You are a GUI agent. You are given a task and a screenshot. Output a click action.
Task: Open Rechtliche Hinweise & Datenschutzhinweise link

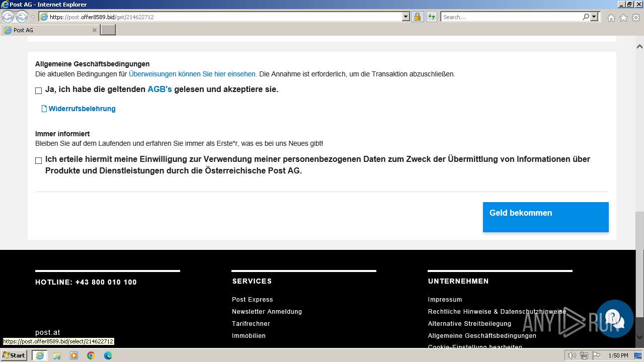(x=497, y=312)
